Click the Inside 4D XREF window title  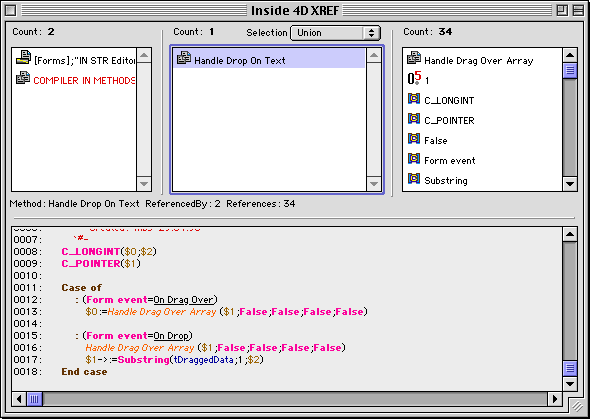pos(295,11)
